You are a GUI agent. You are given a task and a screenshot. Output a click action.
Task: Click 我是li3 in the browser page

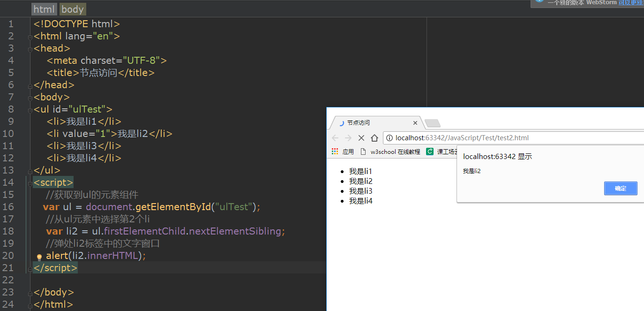pos(360,191)
